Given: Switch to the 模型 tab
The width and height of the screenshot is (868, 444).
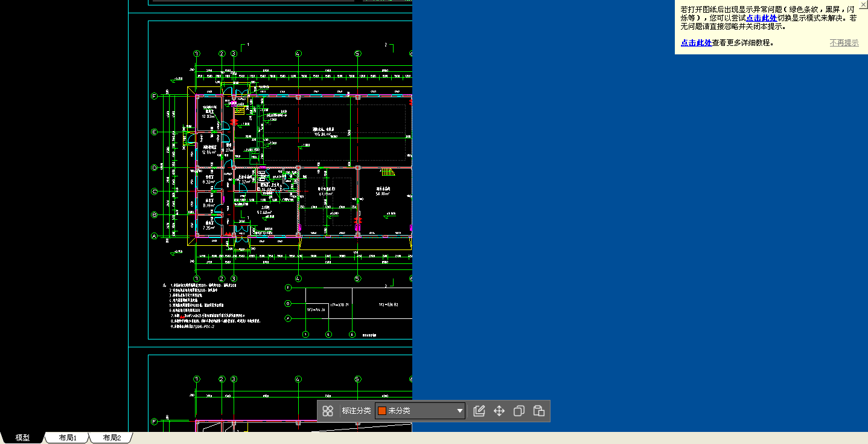Looking at the screenshot, I should [x=22, y=438].
